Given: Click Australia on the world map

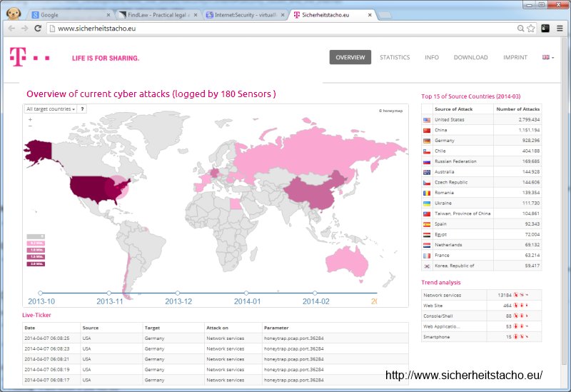Looking at the screenshot, I should click(345, 261).
